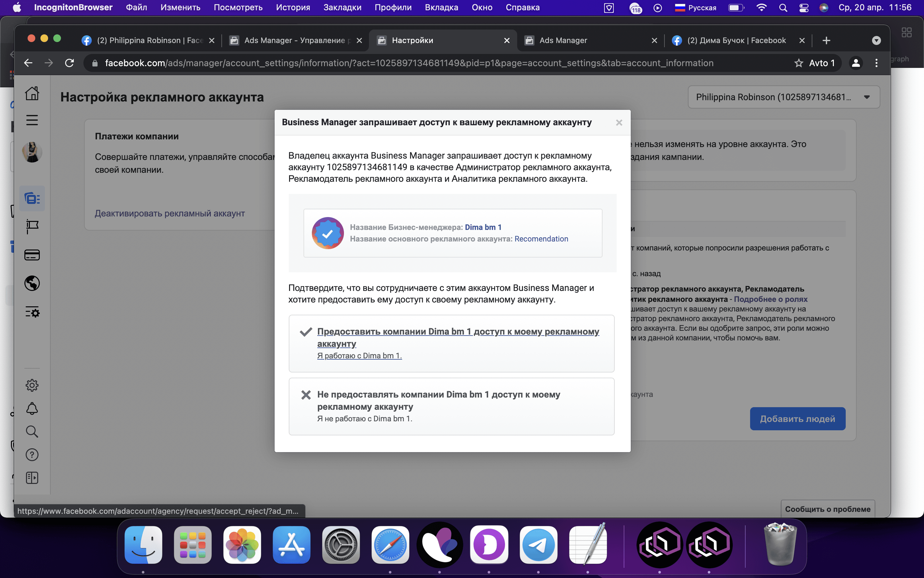
Task: Open the Dima bm 1 business manager link
Action: 483,227
